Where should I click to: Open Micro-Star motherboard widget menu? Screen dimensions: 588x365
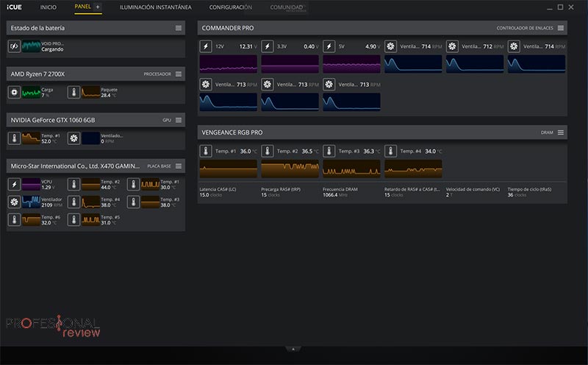tap(179, 166)
